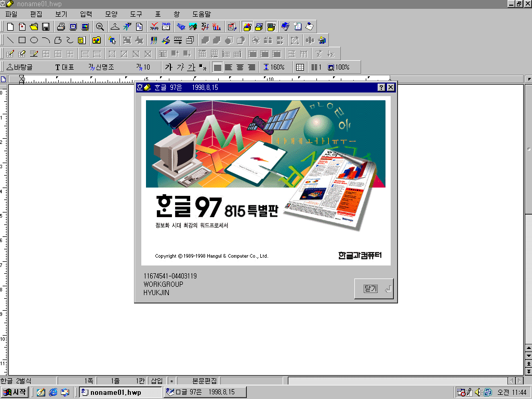532x399 pixels.
Task: Open the 신명조 font dropdown
Action: point(102,67)
